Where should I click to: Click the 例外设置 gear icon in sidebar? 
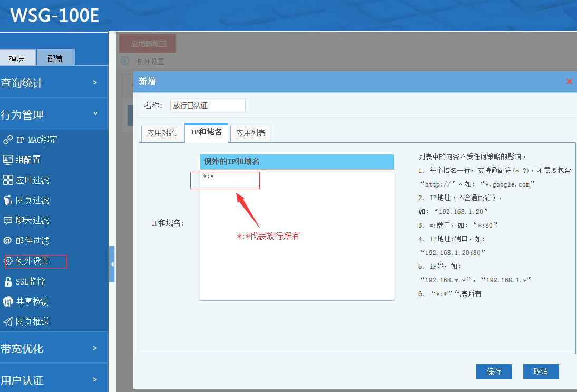click(x=8, y=261)
